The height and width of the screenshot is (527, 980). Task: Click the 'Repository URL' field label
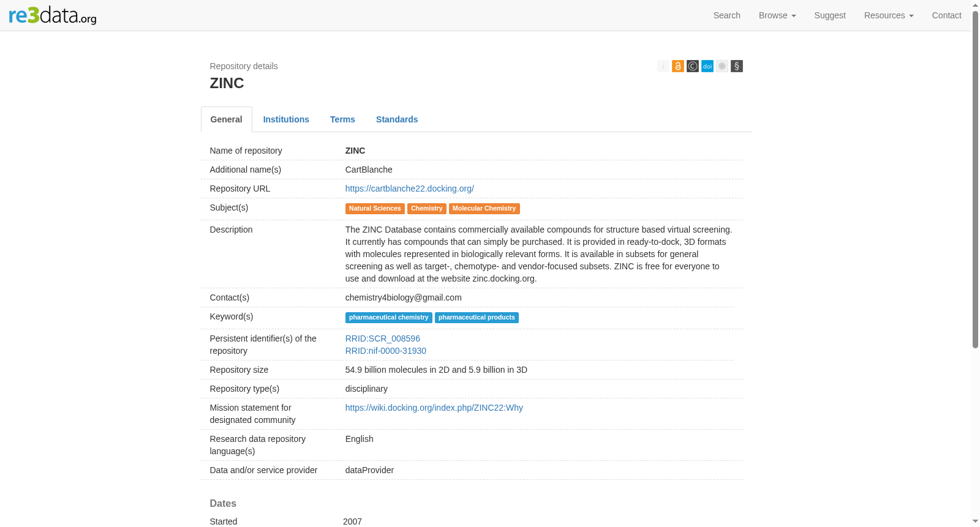click(240, 189)
